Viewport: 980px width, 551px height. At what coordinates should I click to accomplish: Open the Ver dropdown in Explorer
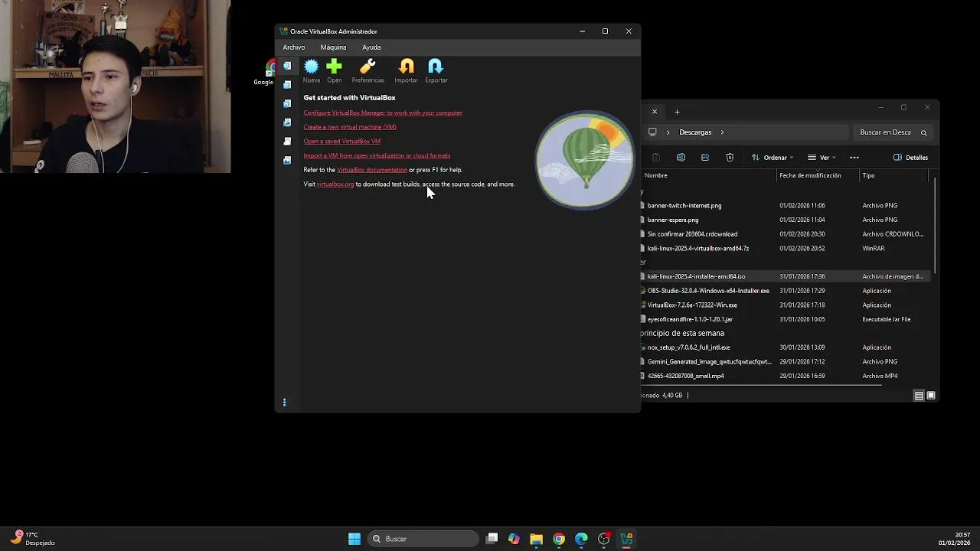pyautogui.click(x=822, y=158)
